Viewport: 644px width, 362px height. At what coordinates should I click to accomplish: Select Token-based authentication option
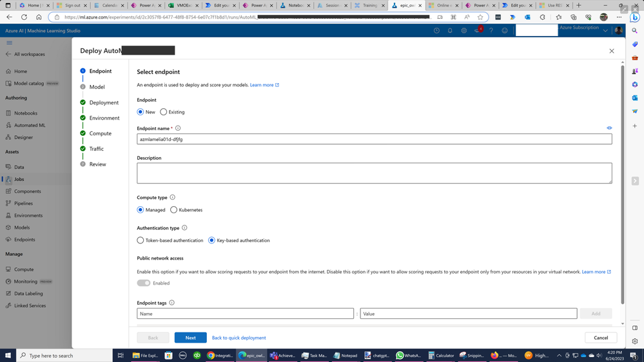pos(141,240)
